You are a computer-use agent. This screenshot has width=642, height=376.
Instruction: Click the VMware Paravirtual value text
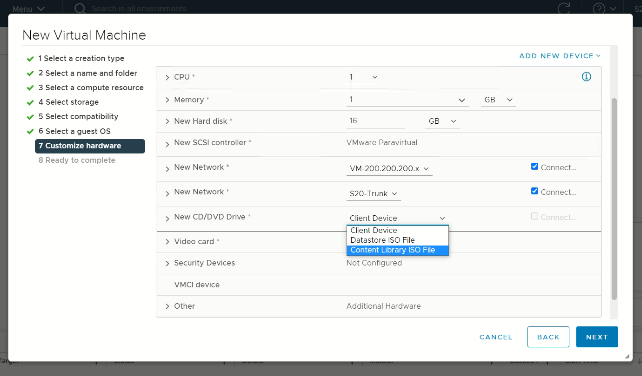pos(382,143)
